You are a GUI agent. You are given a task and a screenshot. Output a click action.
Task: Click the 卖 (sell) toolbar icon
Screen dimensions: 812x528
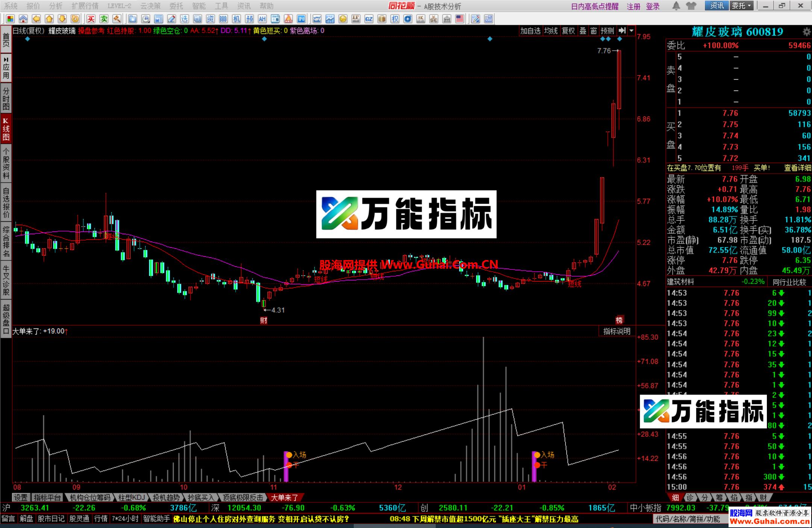(x=104, y=19)
